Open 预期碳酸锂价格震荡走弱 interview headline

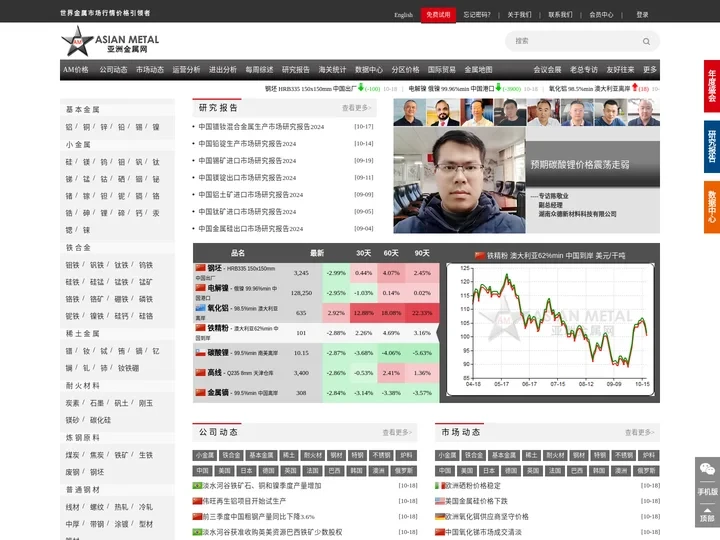coord(580,165)
